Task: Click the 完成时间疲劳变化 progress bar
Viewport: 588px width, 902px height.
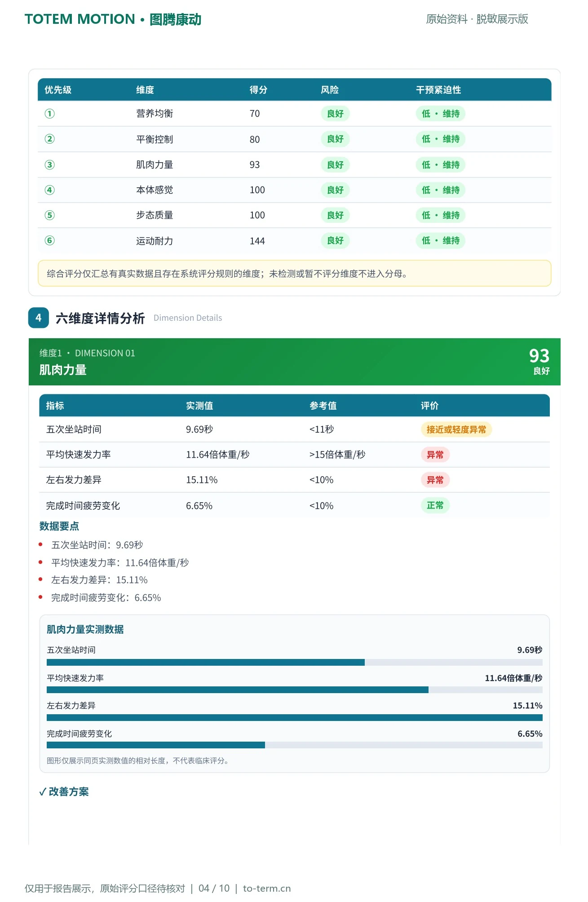Action: 295,745
